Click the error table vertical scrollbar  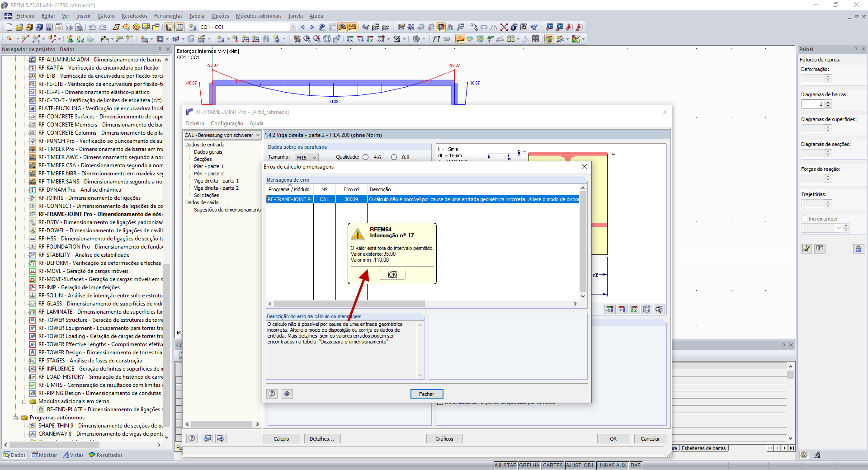point(583,242)
